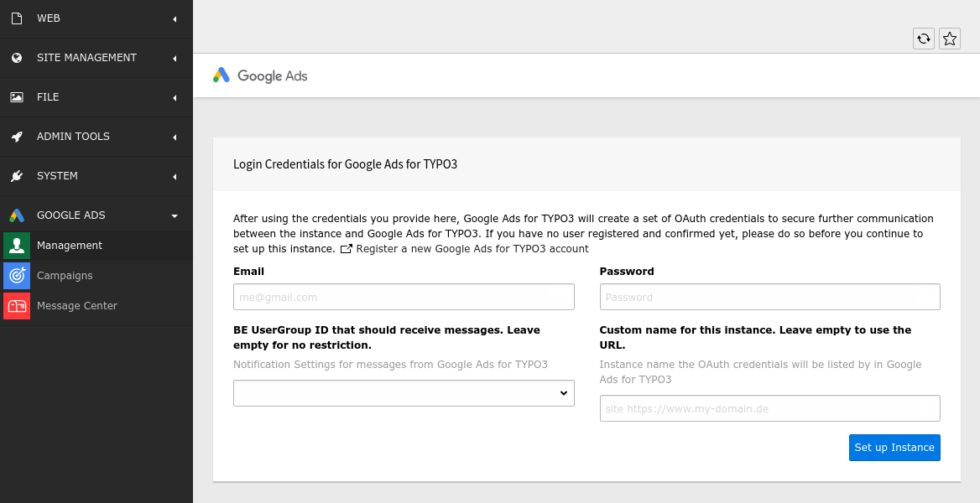The height and width of the screenshot is (503, 980).
Task: Click the Google Ads sidebar logo icon
Action: click(x=17, y=215)
